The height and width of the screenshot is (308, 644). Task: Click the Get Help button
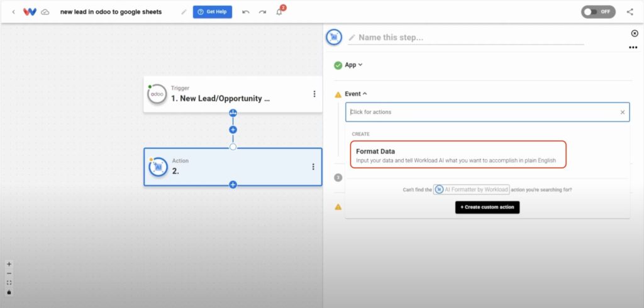(213, 12)
